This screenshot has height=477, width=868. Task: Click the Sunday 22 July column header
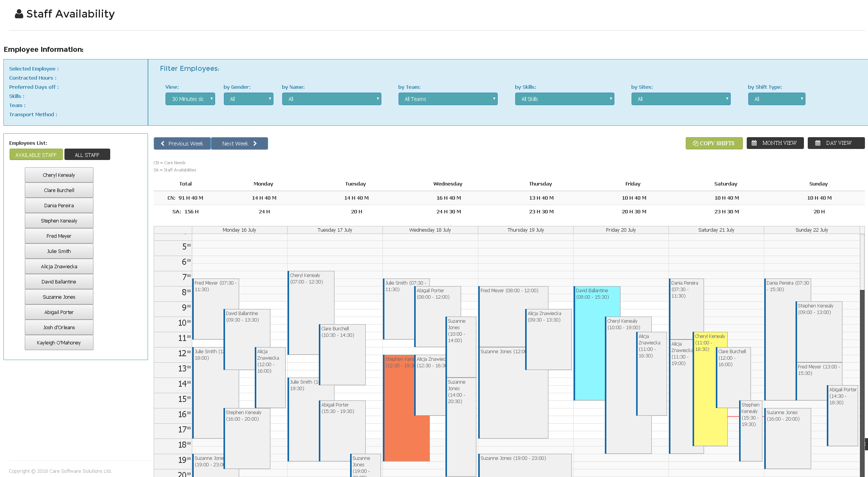click(812, 230)
